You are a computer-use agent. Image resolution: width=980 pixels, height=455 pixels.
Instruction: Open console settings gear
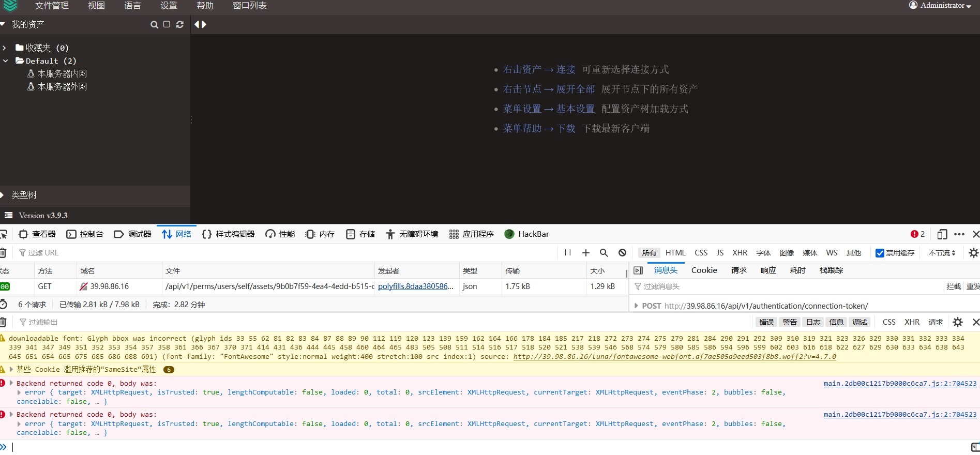(958, 322)
